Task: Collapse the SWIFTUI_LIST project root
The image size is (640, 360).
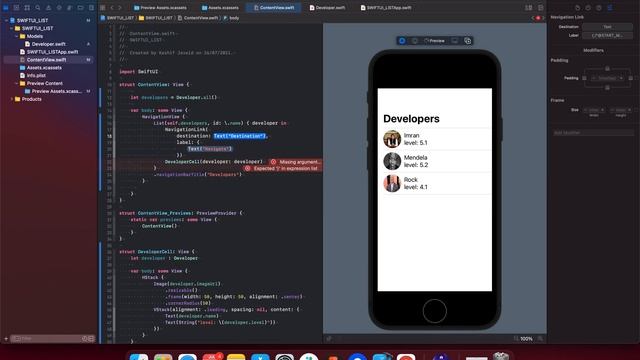Action: [6, 20]
